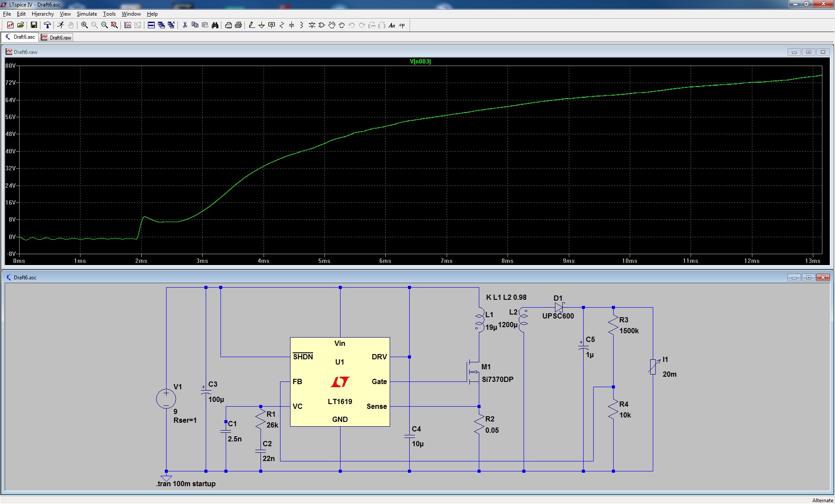Close the Draft6.raw waveform pane
835x504 pixels.
tap(823, 52)
